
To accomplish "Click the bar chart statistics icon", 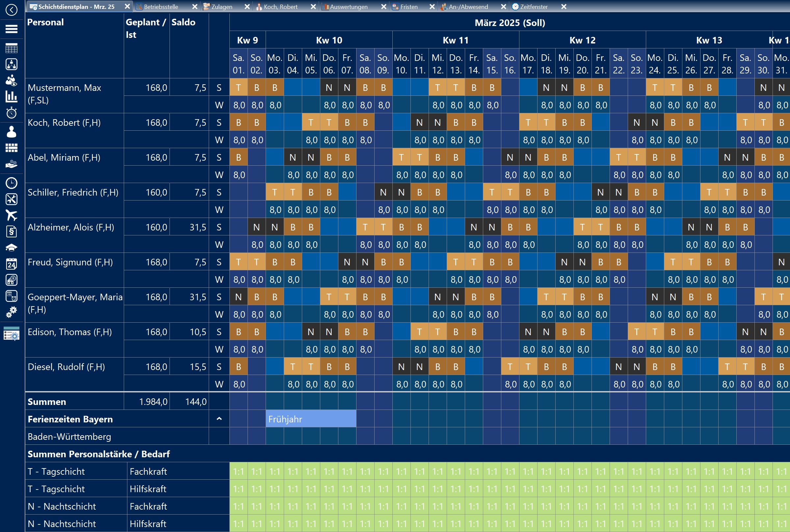I will tap(12, 96).
